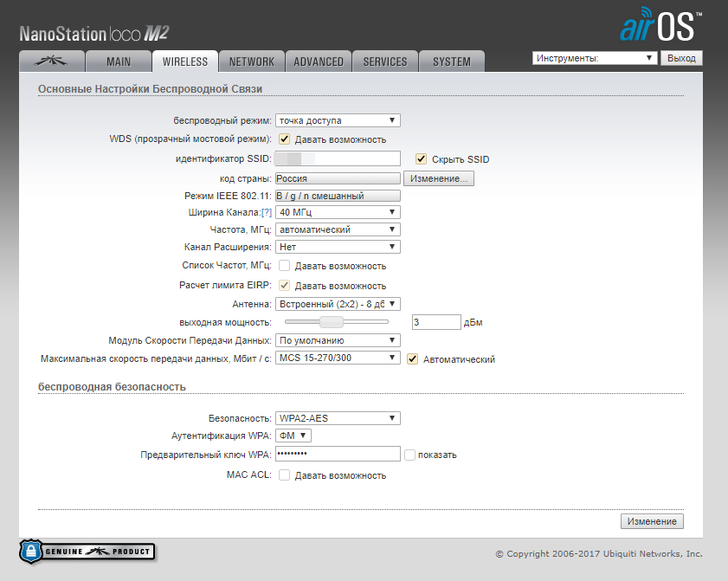Click the NanoStation loco M2 title
Screen dimensions: 728x581
94,34
